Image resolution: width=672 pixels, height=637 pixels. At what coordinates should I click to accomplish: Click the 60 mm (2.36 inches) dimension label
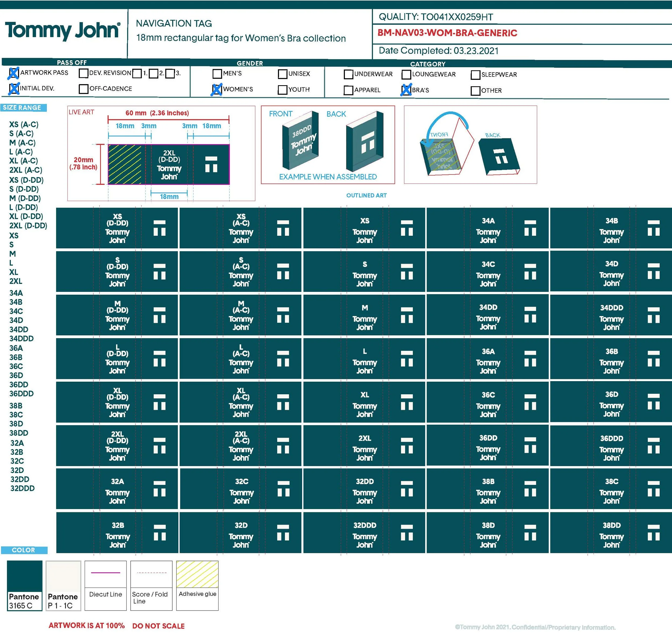(x=157, y=113)
